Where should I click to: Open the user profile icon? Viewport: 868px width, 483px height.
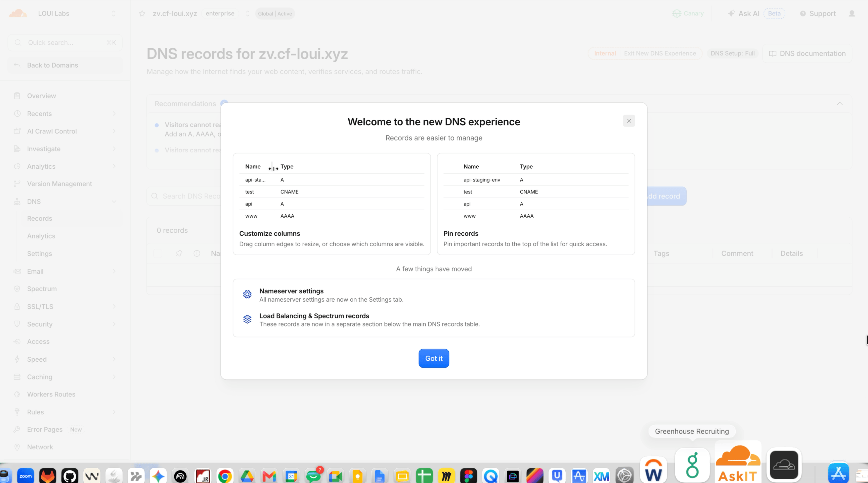tap(852, 14)
